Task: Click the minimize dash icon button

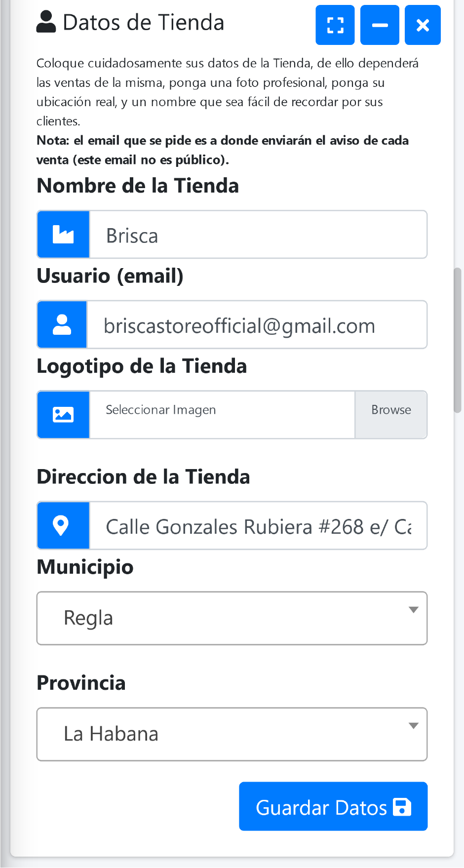Action: 380,25
